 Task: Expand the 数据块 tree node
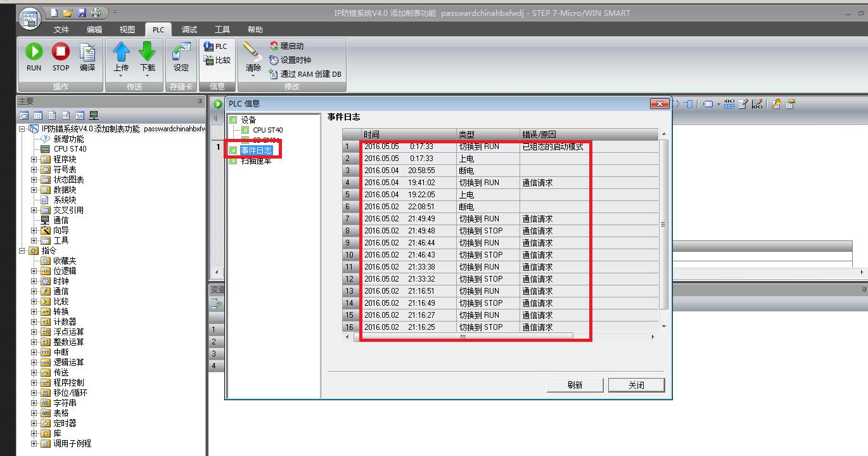click(34, 190)
